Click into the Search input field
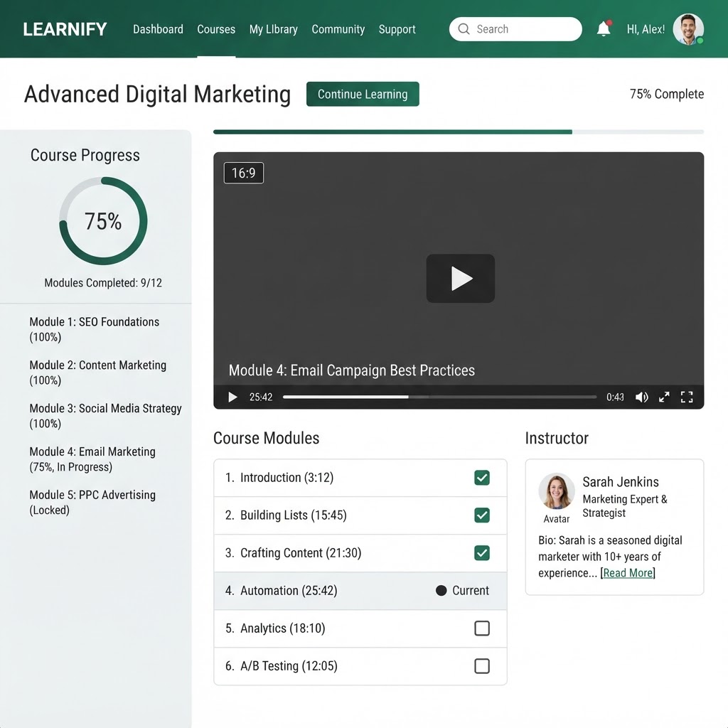 coord(515,28)
